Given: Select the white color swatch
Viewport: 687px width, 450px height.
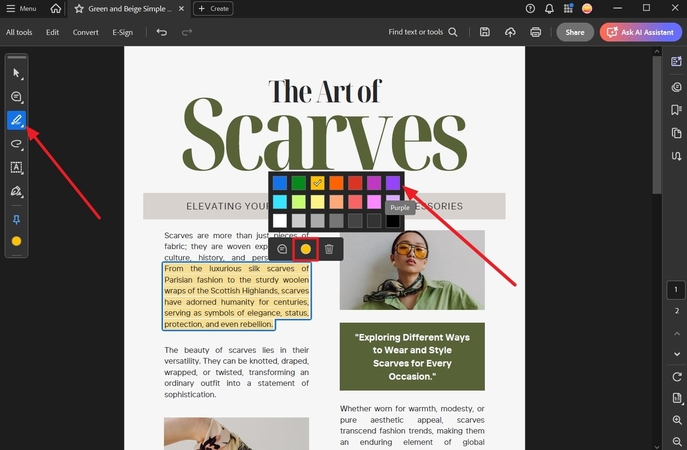Looking at the screenshot, I should pos(280,220).
